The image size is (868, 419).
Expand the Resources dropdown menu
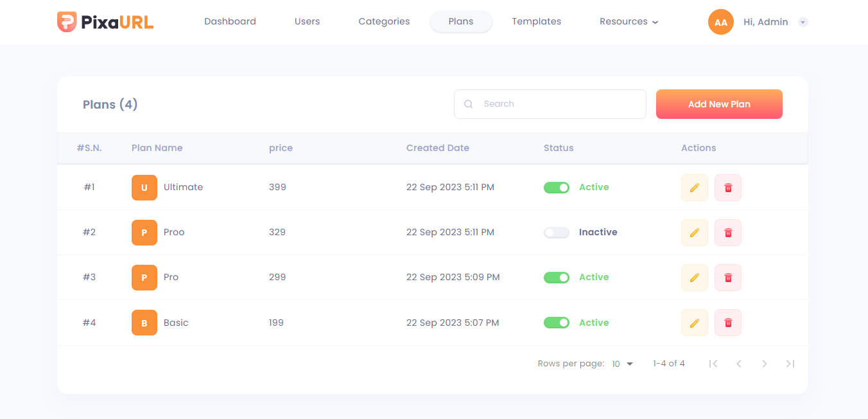click(x=629, y=22)
